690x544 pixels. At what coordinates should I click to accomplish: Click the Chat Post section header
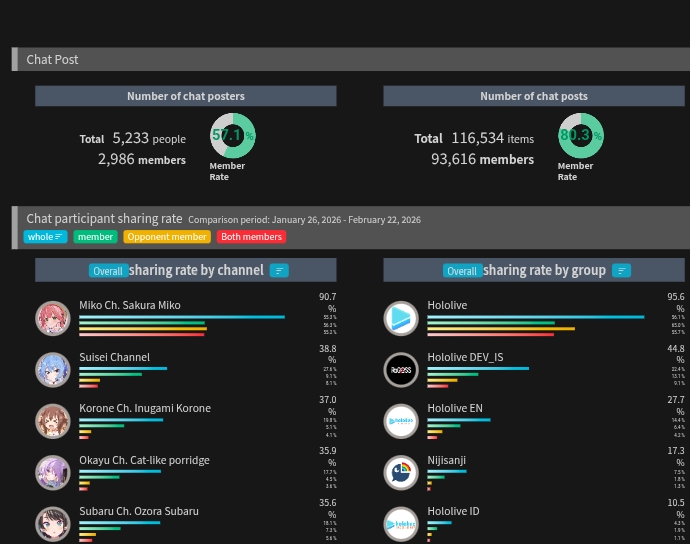coord(351,59)
